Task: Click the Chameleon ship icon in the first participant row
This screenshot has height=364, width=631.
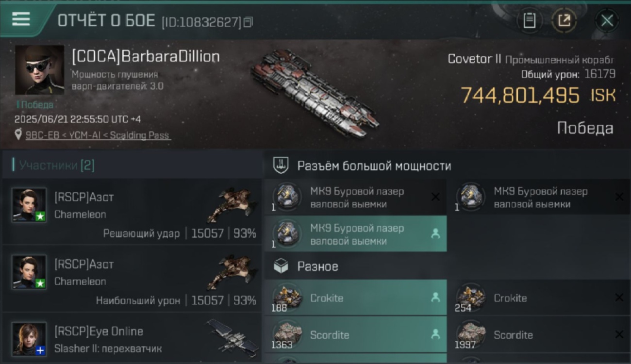Action: (x=232, y=204)
